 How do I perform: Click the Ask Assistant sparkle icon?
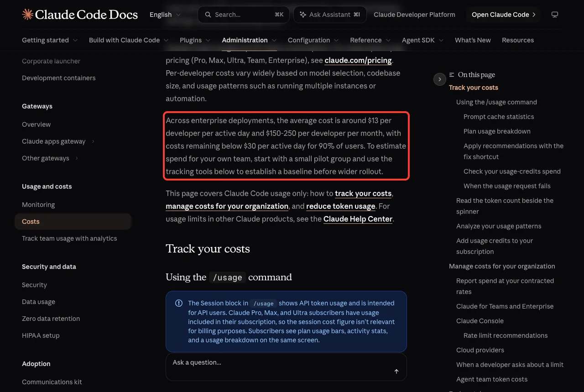click(x=303, y=15)
